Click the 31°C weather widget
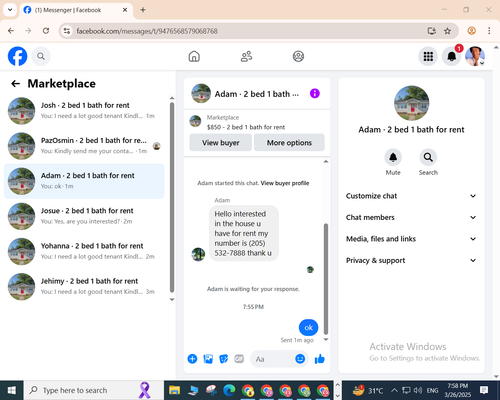This screenshot has width=500, height=400. click(368, 390)
